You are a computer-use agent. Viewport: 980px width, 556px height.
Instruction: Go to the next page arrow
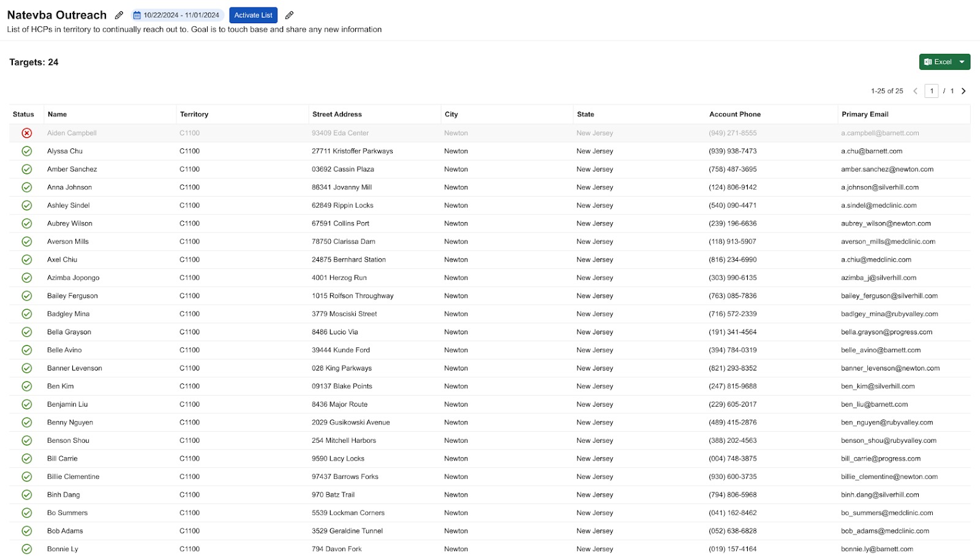point(963,91)
